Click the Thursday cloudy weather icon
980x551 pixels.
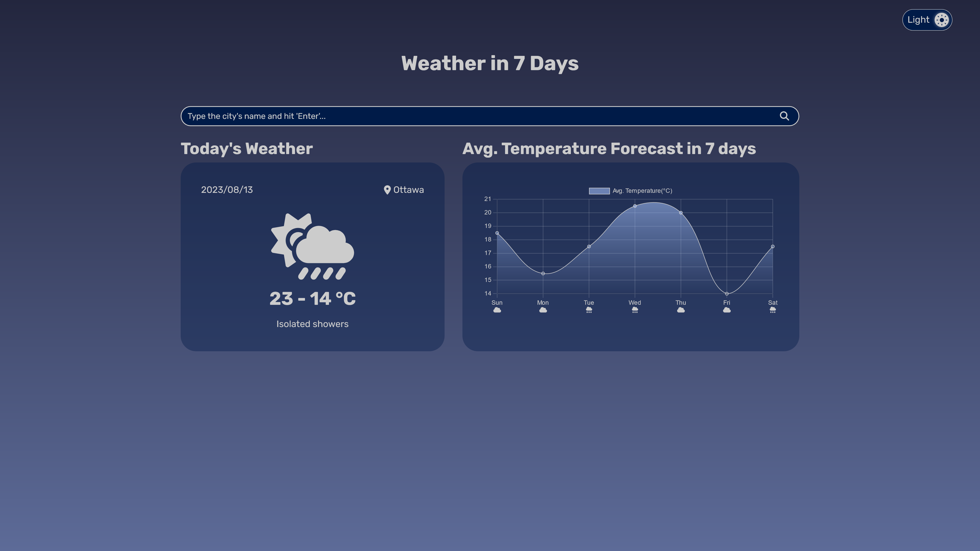click(x=680, y=310)
